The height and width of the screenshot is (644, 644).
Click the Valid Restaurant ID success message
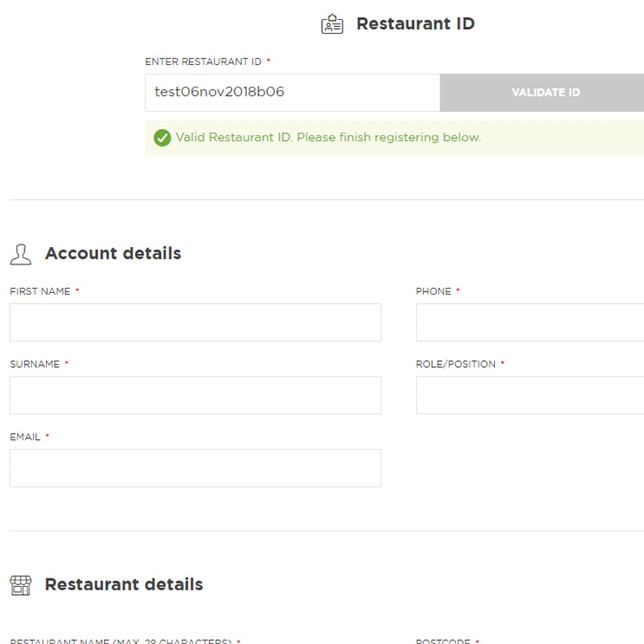pyautogui.click(x=328, y=137)
